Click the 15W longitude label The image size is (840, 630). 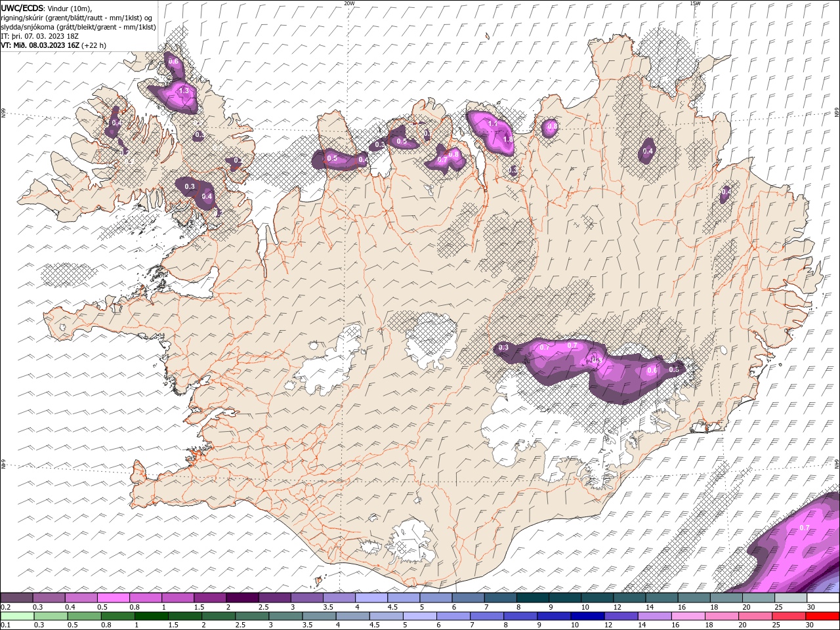click(x=695, y=3)
